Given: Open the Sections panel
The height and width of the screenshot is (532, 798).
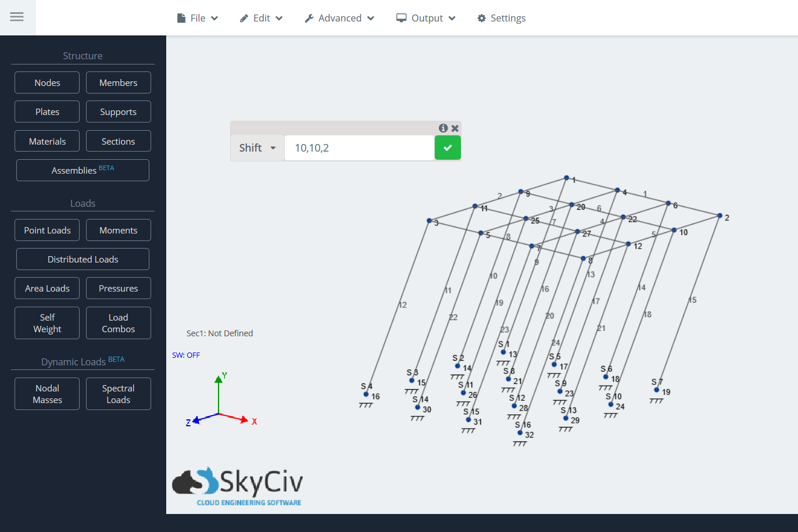Looking at the screenshot, I should (119, 141).
